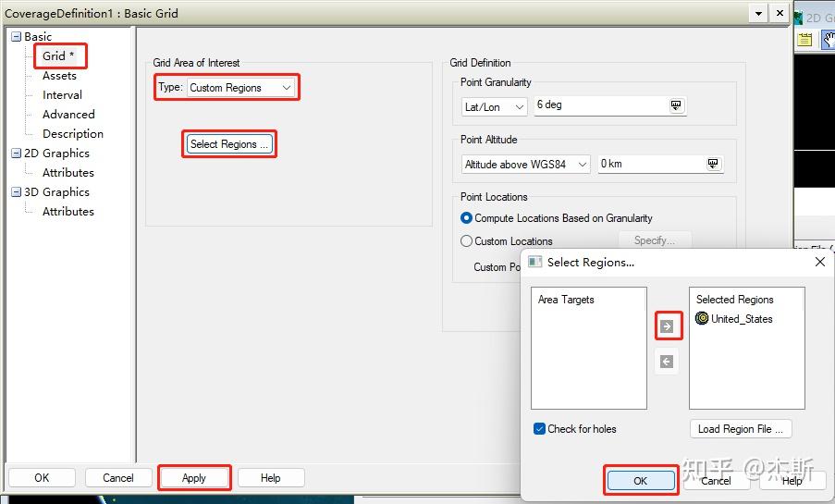Viewport: 835px width, 504px height.
Task: Collapse the 2D Graphics tree node
Action: (16, 154)
